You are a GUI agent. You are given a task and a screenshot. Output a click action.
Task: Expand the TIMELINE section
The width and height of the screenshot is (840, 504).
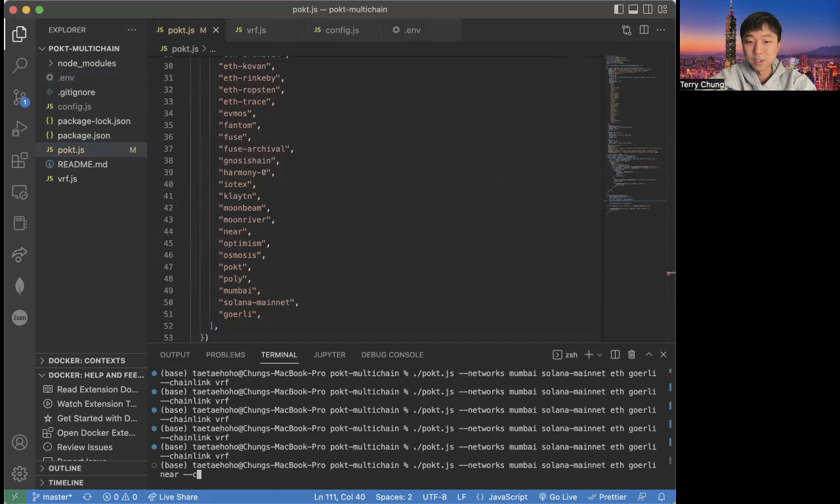point(91,482)
